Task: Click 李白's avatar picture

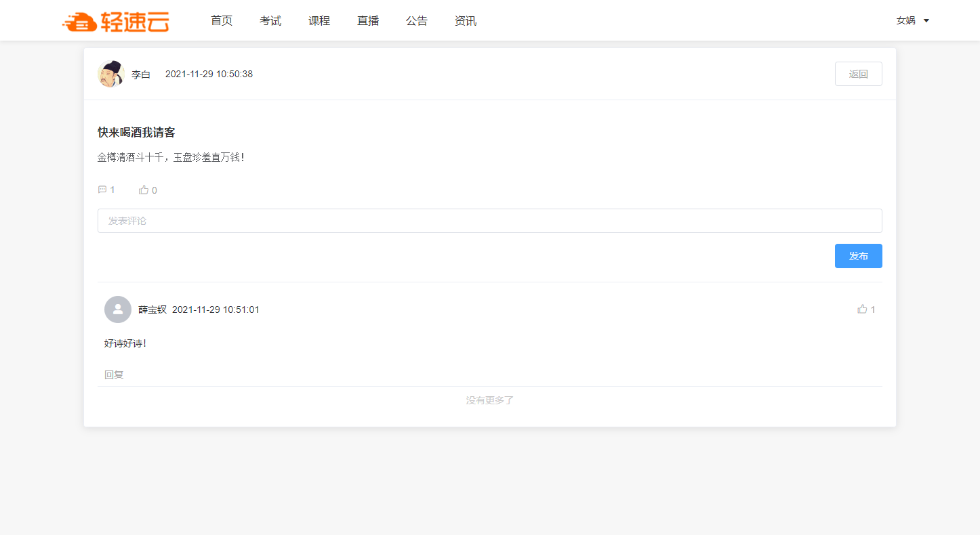Action: tap(111, 74)
